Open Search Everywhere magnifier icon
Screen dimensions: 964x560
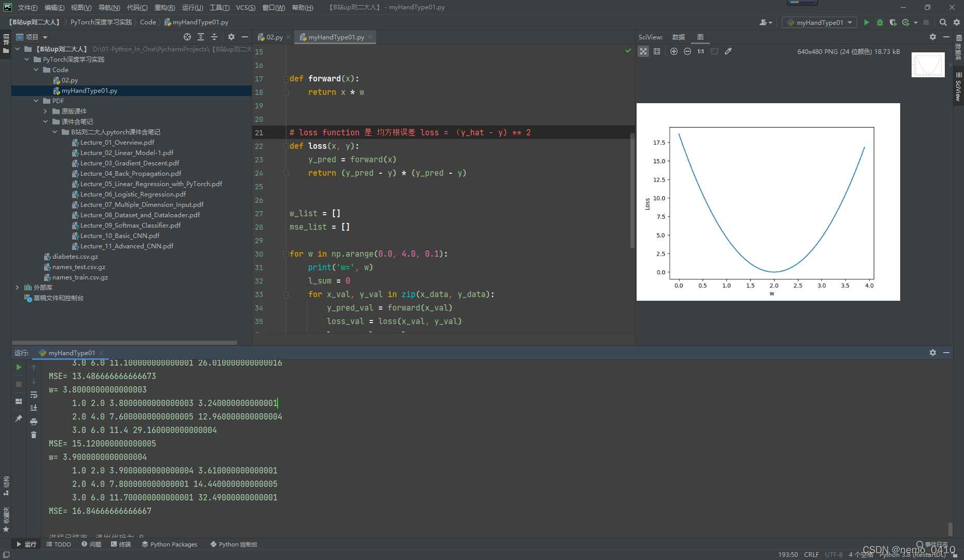[x=943, y=22]
